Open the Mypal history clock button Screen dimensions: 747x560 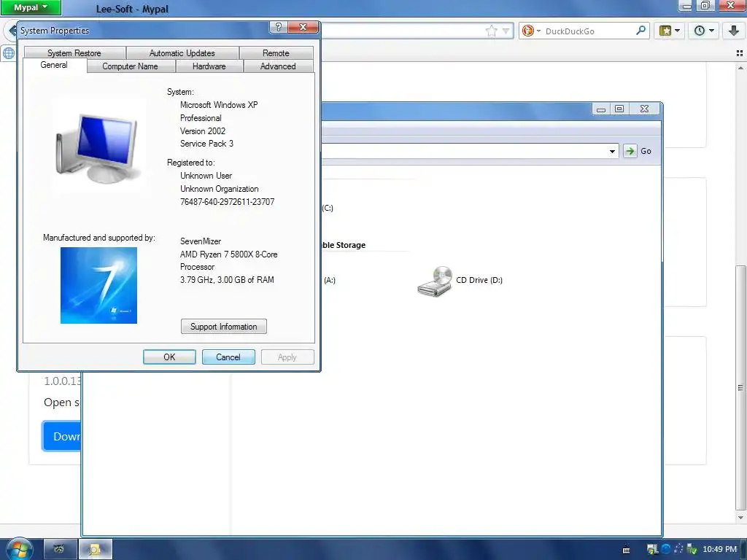704,31
